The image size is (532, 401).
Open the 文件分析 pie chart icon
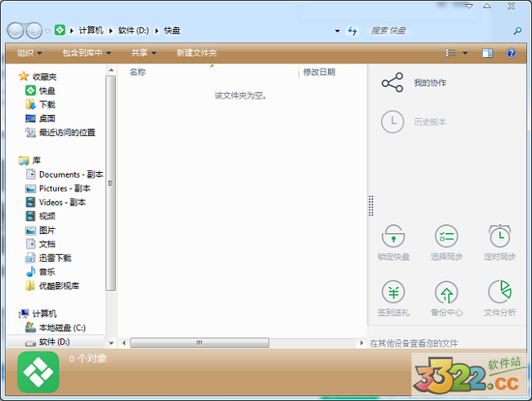500,292
